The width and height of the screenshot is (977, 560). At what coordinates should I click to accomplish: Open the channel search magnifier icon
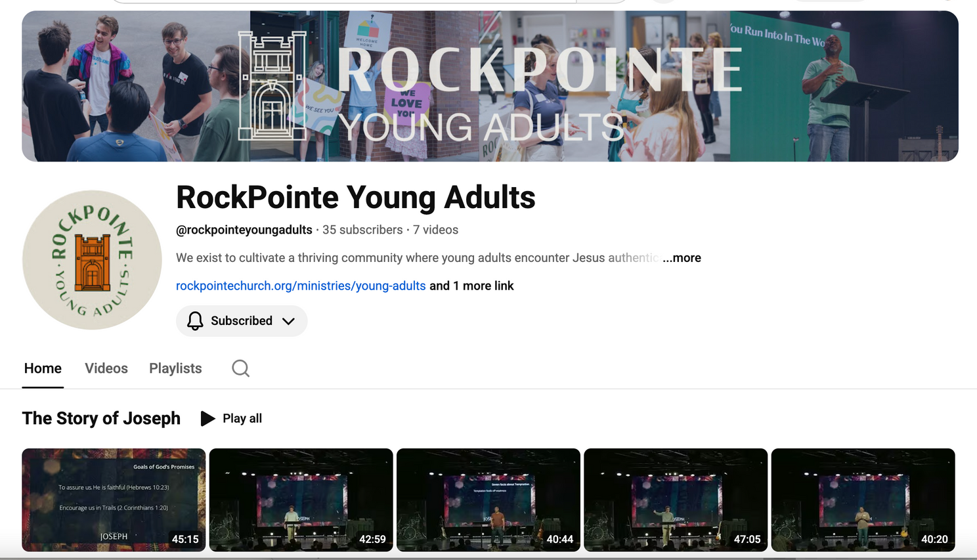click(x=240, y=368)
